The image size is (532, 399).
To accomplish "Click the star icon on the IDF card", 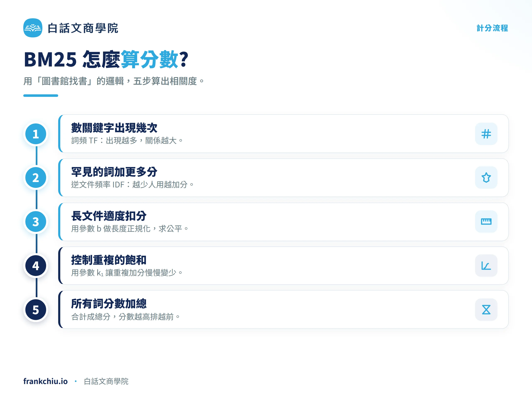I will coord(486,178).
